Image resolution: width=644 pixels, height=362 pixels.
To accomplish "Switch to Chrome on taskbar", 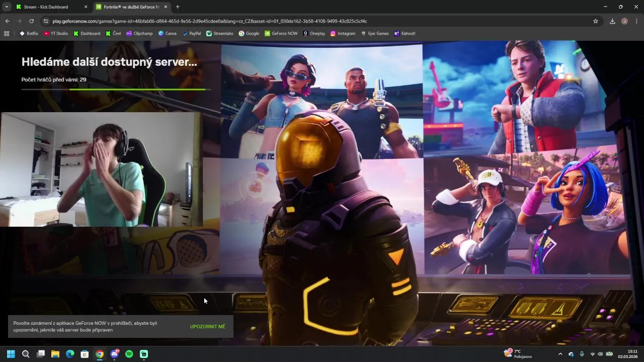I will 100,354.
